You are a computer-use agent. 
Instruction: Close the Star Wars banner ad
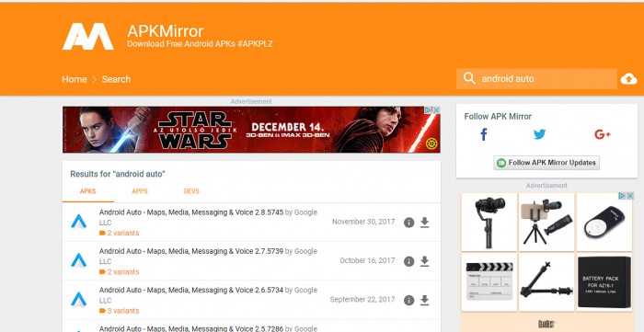(x=437, y=110)
